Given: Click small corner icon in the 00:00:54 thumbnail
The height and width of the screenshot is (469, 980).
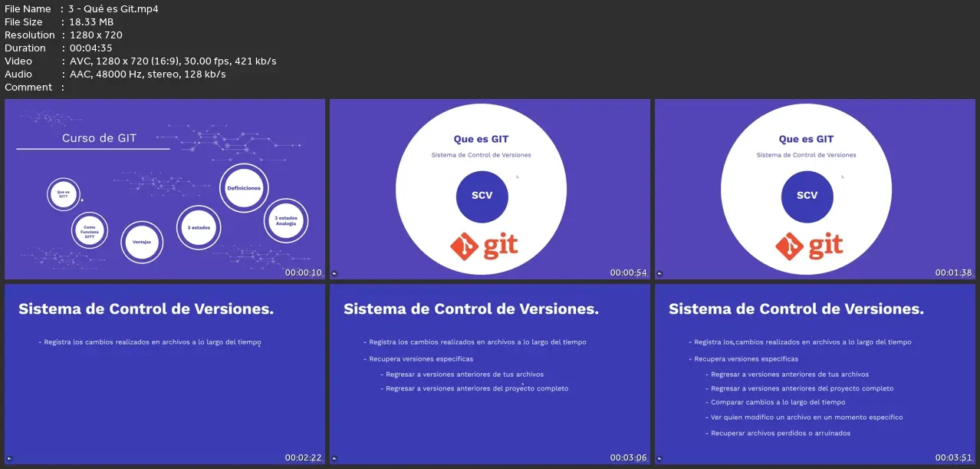Looking at the screenshot, I should [x=334, y=273].
